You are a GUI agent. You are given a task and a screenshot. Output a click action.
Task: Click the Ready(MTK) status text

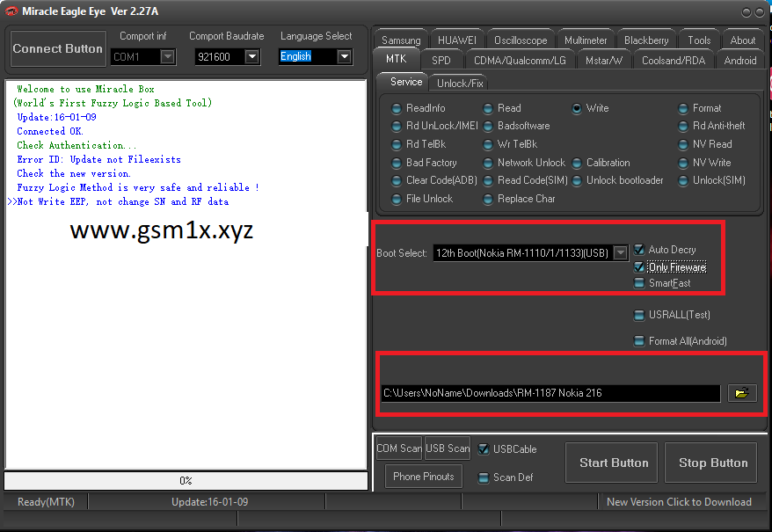tap(46, 502)
